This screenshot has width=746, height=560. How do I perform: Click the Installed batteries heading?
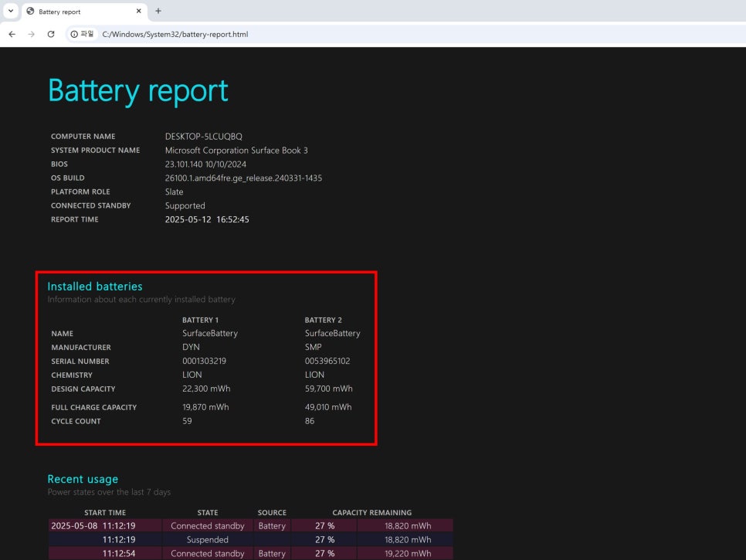pos(95,287)
